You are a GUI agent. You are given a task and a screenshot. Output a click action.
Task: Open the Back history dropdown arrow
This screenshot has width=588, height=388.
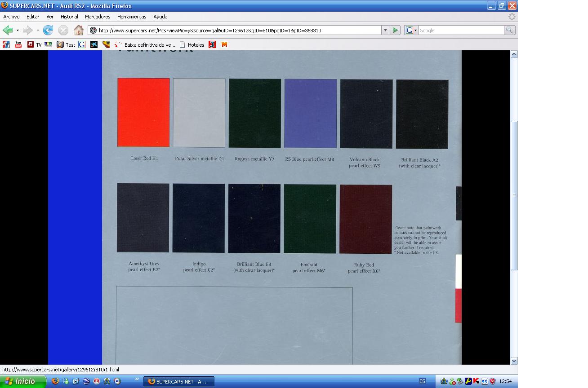click(x=18, y=31)
